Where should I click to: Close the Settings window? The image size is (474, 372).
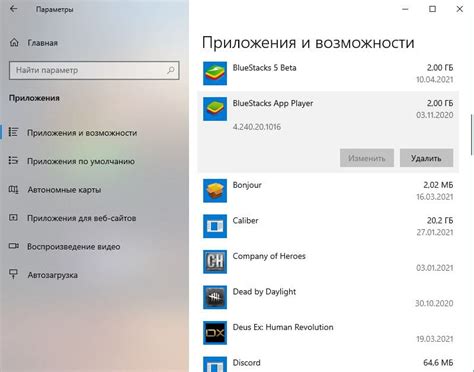tap(460, 9)
